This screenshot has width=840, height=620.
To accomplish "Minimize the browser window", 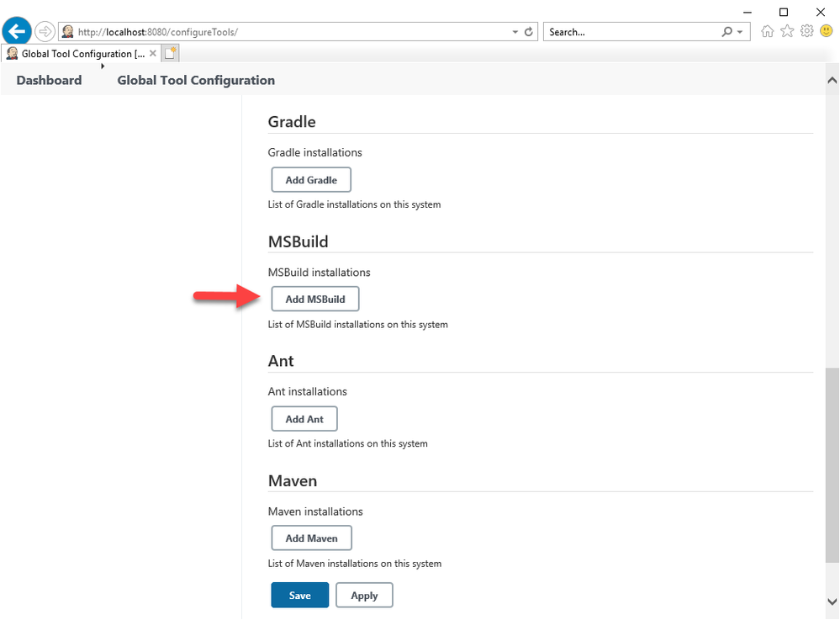I will [748, 12].
